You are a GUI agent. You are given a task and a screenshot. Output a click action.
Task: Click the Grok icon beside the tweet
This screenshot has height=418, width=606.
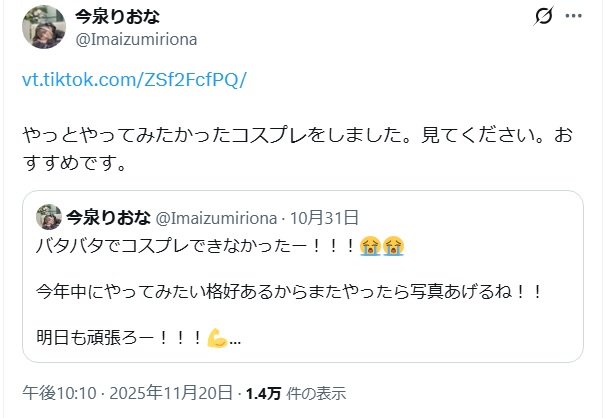[545, 16]
